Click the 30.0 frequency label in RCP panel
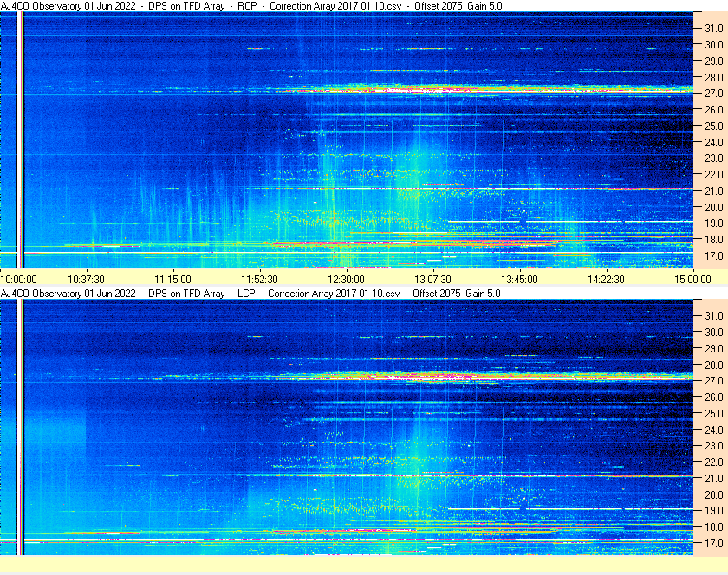Image resolution: width=728 pixels, height=575 pixels. 714,44
